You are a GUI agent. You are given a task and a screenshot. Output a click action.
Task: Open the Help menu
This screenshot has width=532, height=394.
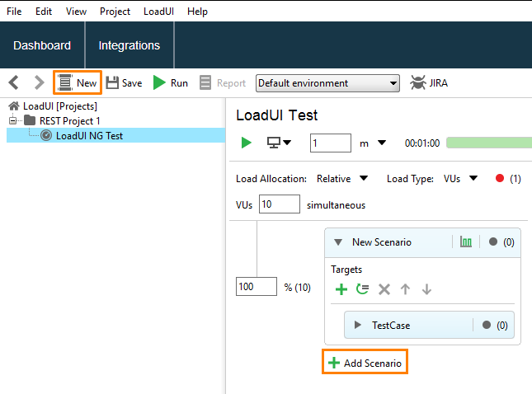coord(197,12)
